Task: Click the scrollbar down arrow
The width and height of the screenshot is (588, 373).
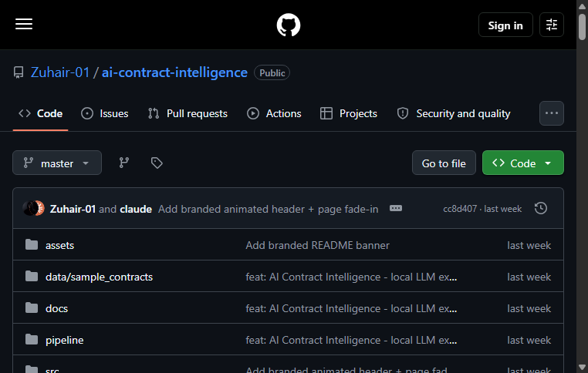Action: click(582, 367)
